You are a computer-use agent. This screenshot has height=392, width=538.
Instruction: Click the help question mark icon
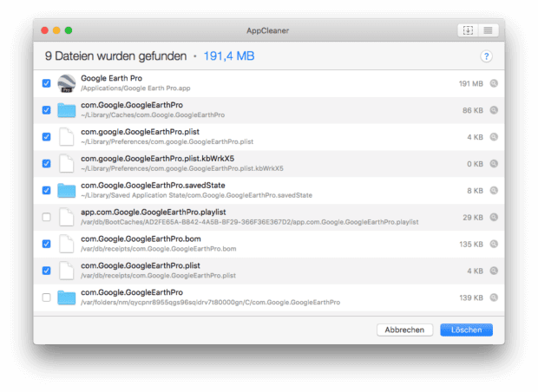click(486, 56)
